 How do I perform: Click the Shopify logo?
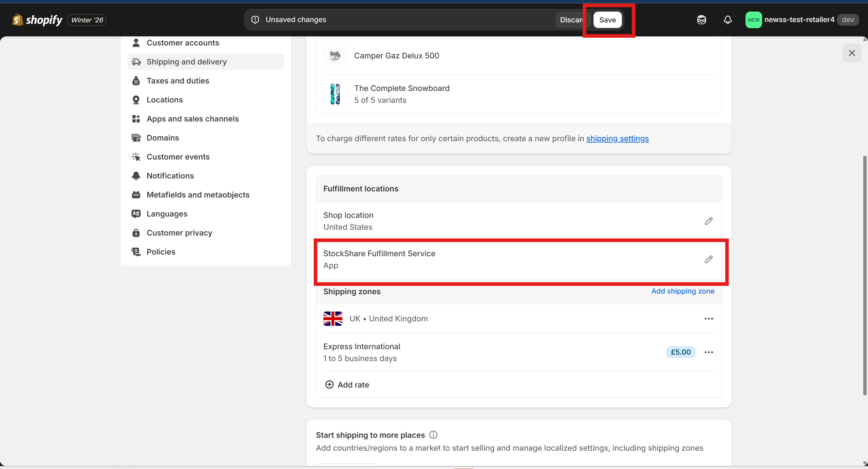37,20
